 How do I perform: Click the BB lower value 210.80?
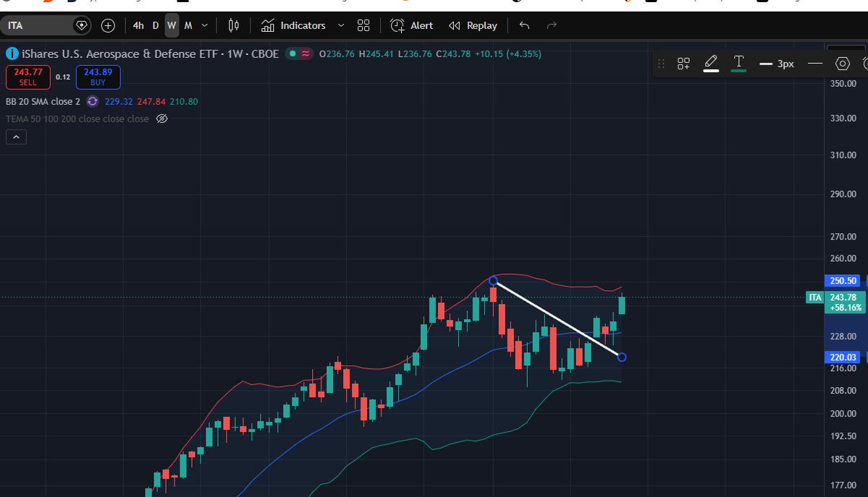click(x=184, y=101)
